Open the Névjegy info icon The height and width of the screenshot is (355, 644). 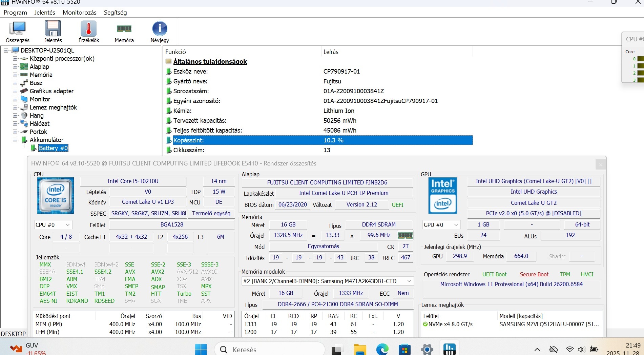[160, 29]
